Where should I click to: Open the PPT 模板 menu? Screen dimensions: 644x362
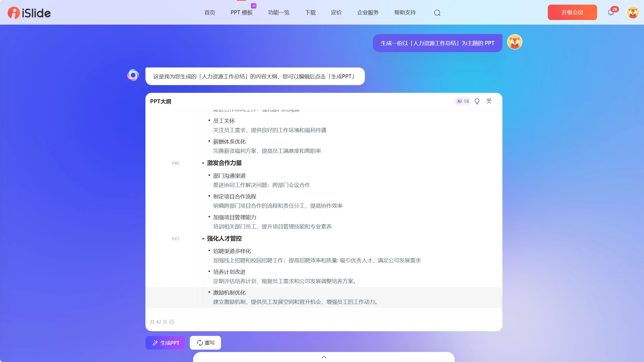241,13
